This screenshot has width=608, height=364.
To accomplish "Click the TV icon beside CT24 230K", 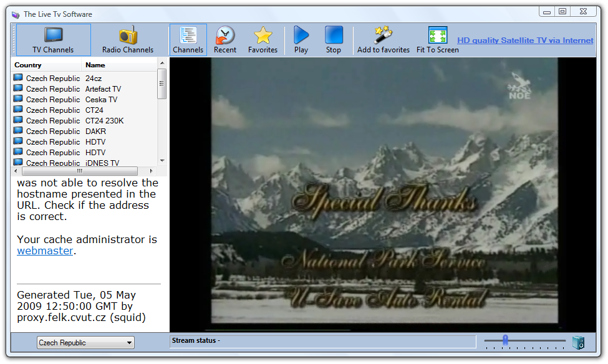I will click(18, 120).
